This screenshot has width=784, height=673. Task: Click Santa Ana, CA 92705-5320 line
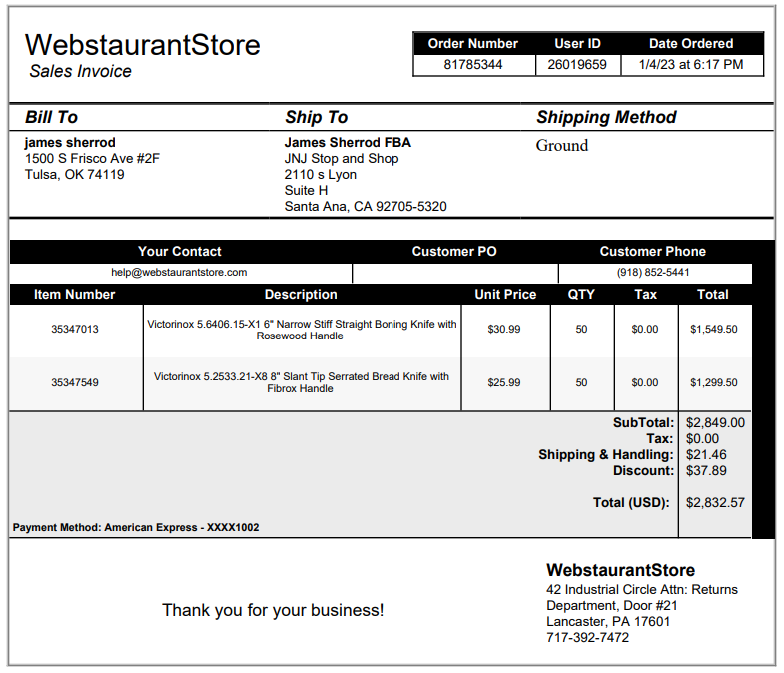[366, 207]
